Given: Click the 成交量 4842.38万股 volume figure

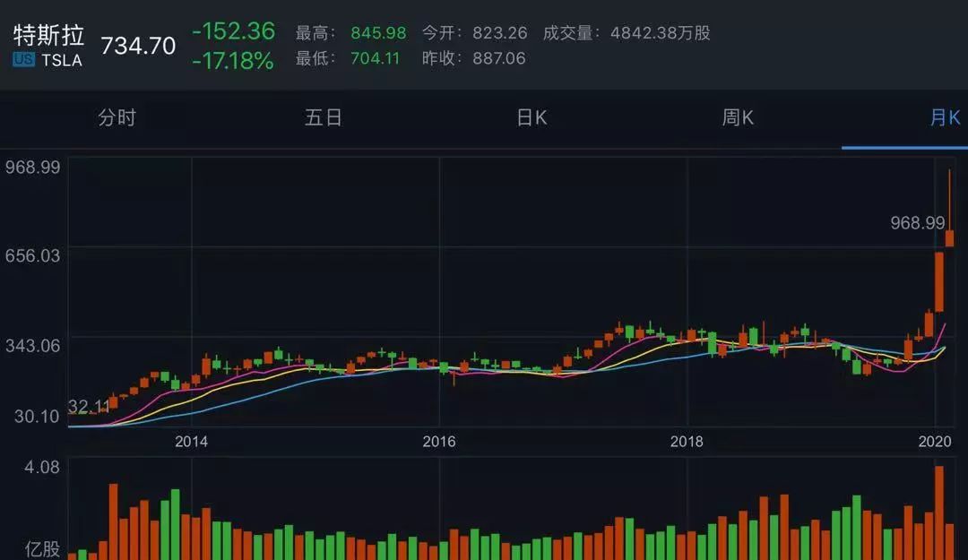Looking at the screenshot, I should pyautogui.click(x=660, y=33).
